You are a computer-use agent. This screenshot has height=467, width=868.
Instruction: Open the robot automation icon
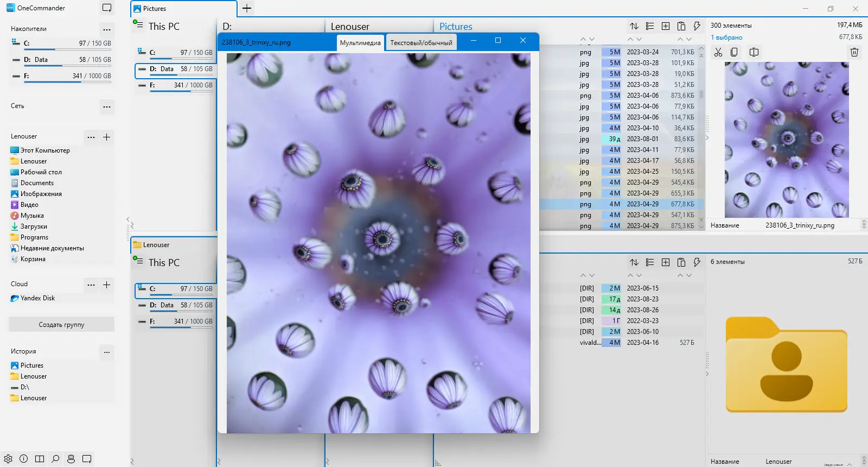coord(71,459)
